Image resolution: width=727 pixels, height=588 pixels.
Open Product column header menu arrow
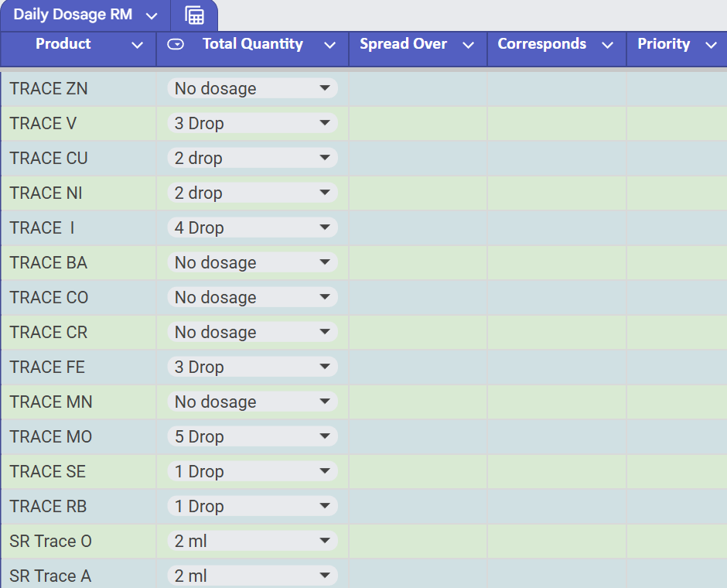tap(138, 46)
